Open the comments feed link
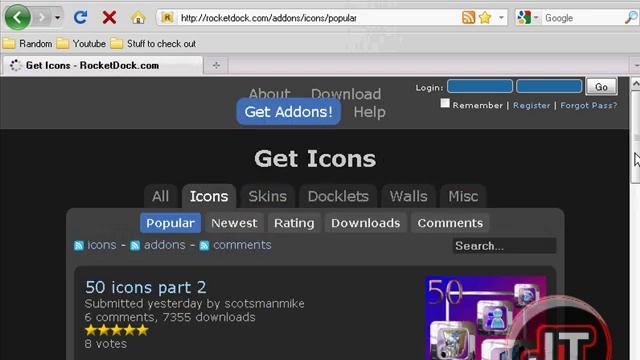 [242, 245]
